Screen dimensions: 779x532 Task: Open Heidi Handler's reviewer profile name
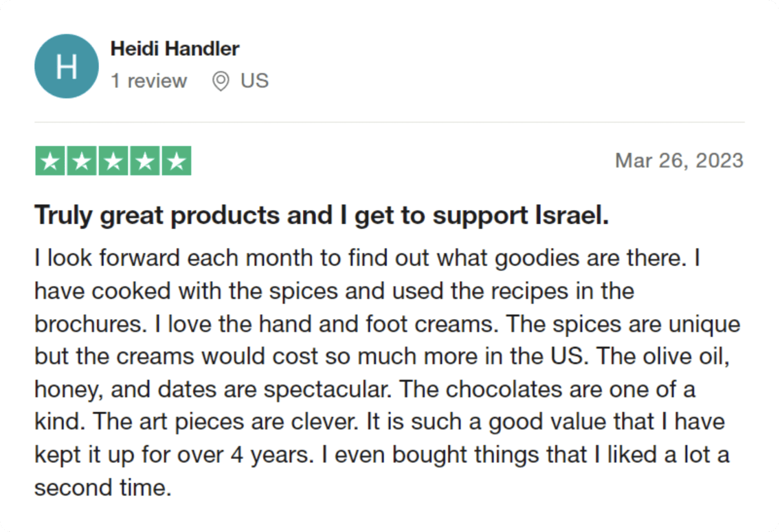click(175, 49)
